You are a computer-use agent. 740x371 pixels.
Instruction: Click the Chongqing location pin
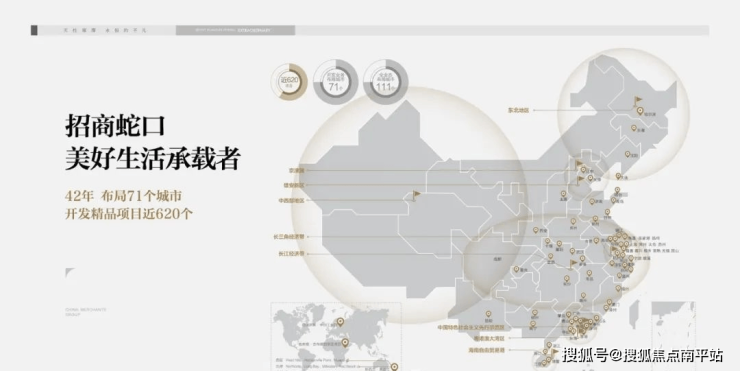pyautogui.click(x=516, y=270)
